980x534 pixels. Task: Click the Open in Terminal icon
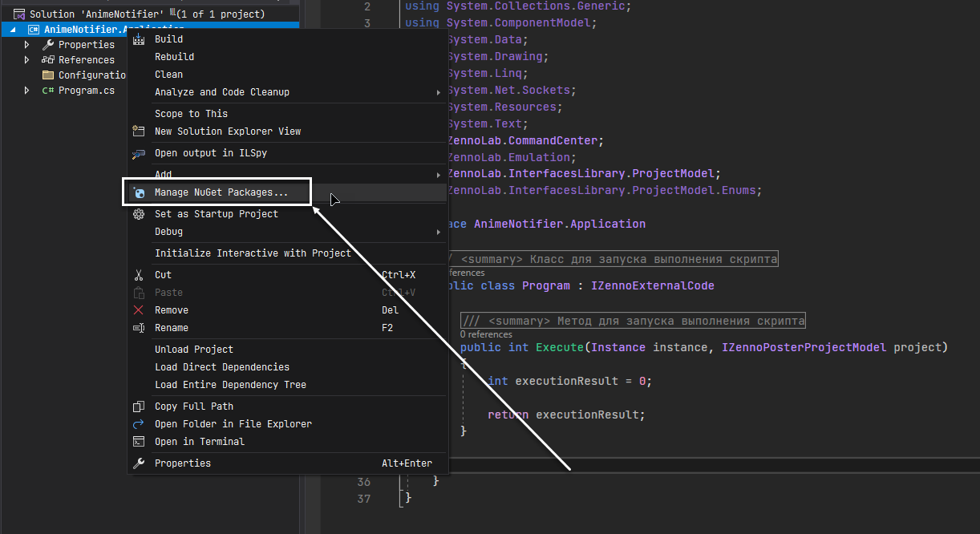(139, 442)
